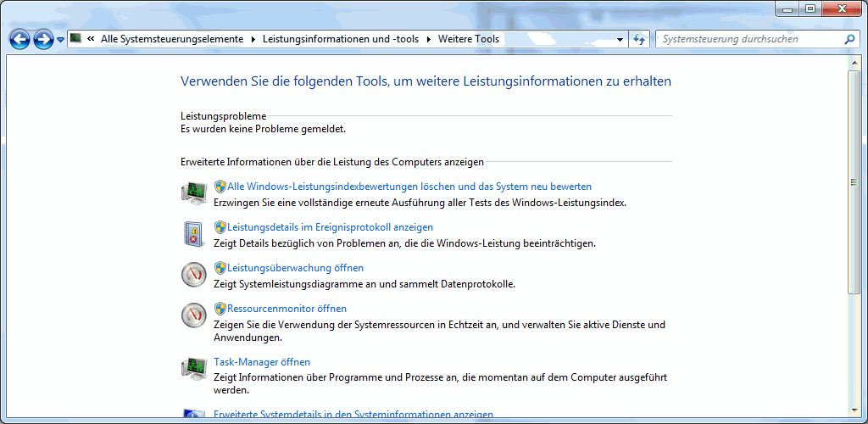Click the event log book icon
868x424 pixels.
193,233
